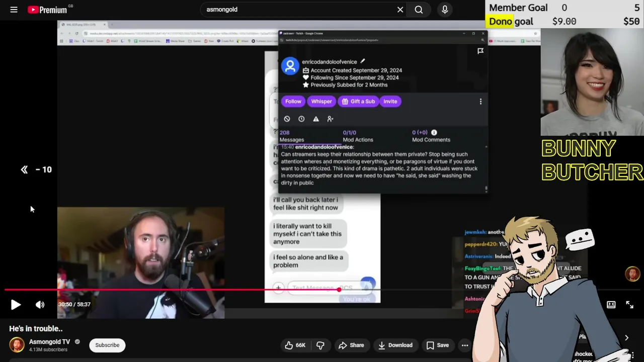Click the add moderator person icon
644x362 pixels.
(330, 119)
